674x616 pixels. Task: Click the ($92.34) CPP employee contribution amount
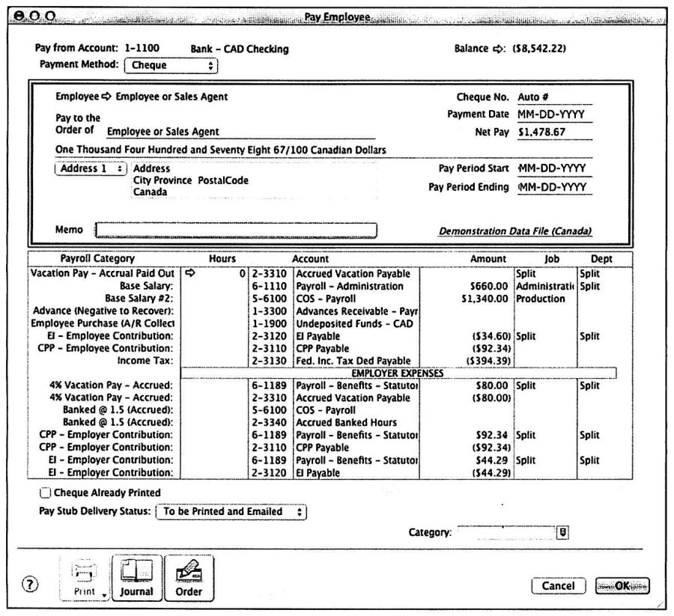491,349
